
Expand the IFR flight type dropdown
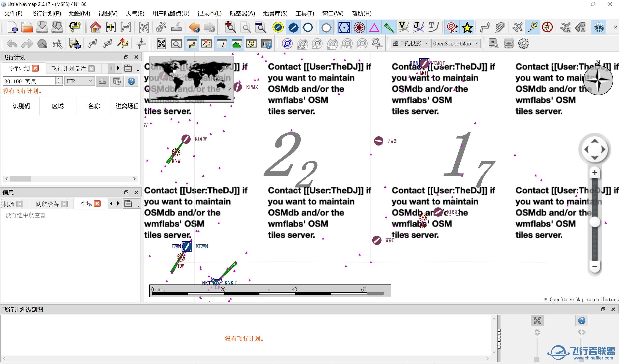(79, 81)
